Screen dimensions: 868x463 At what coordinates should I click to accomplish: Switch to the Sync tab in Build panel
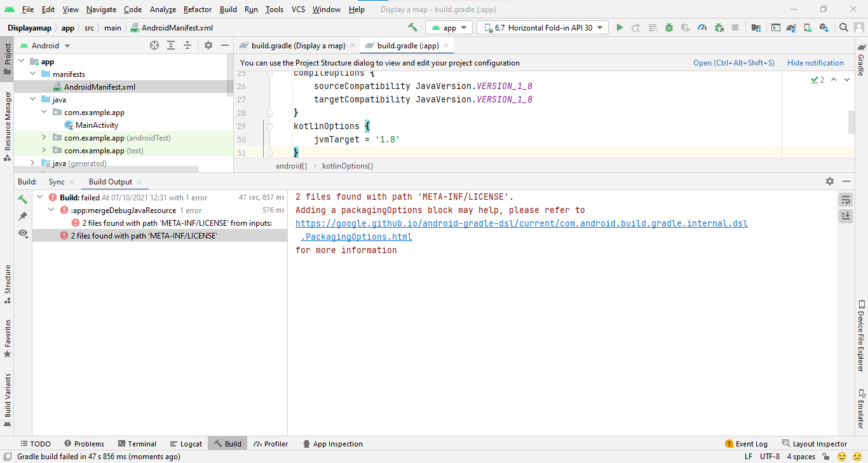coord(57,181)
